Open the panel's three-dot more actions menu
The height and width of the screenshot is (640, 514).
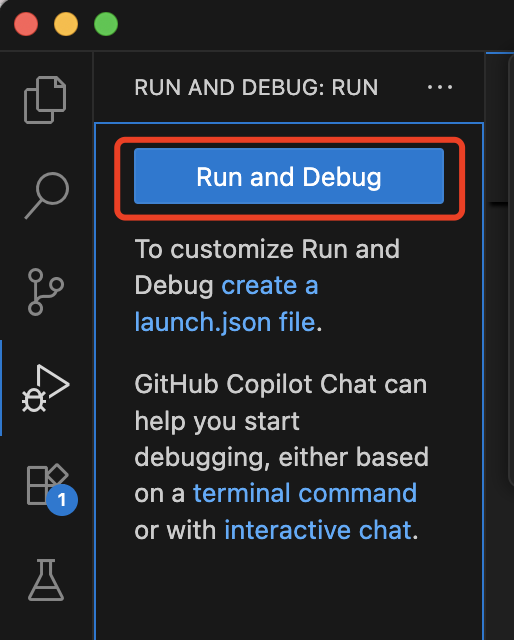[440, 87]
